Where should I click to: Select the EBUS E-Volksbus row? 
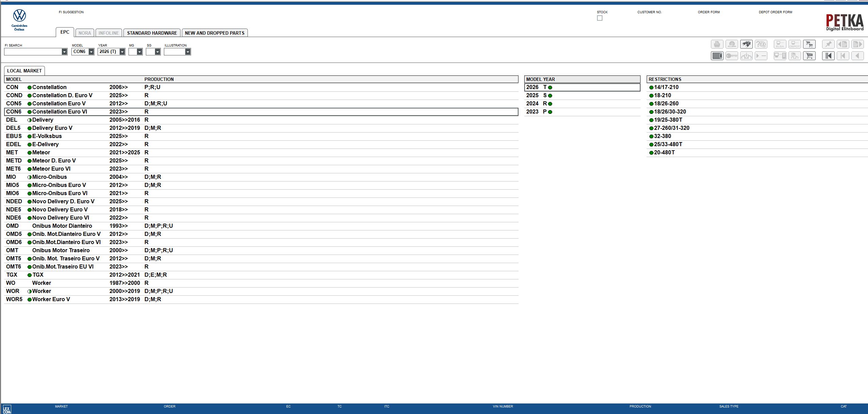pyautogui.click(x=261, y=136)
